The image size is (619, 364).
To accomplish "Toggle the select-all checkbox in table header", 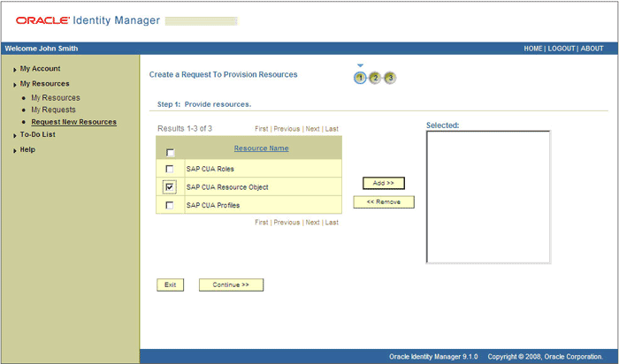I will (x=170, y=152).
